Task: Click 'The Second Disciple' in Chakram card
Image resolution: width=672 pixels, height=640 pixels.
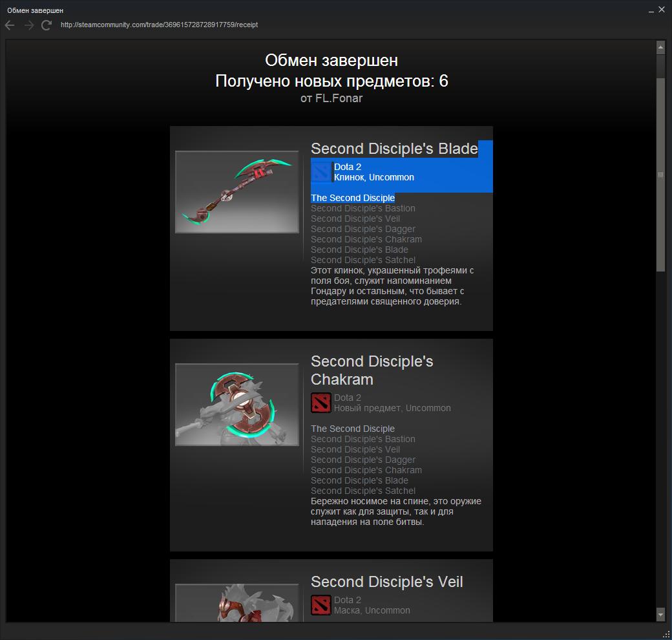Action: 353,429
